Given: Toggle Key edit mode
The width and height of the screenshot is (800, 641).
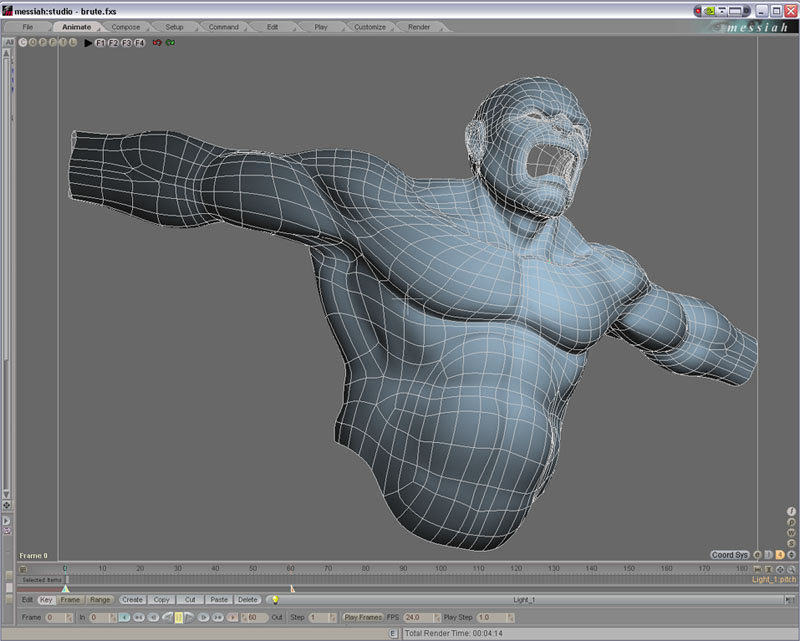Looking at the screenshot, I should point(46,600).
